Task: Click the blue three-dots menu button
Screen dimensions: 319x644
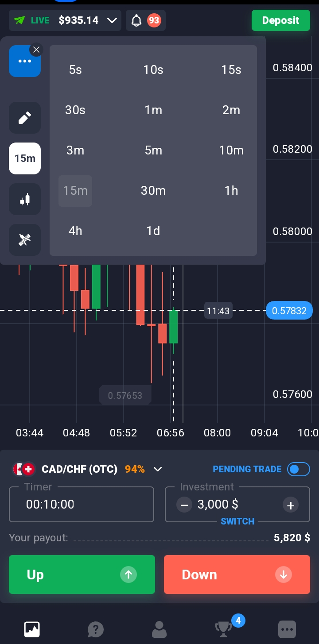Action: pyautogui.click(x=24, y=61)
